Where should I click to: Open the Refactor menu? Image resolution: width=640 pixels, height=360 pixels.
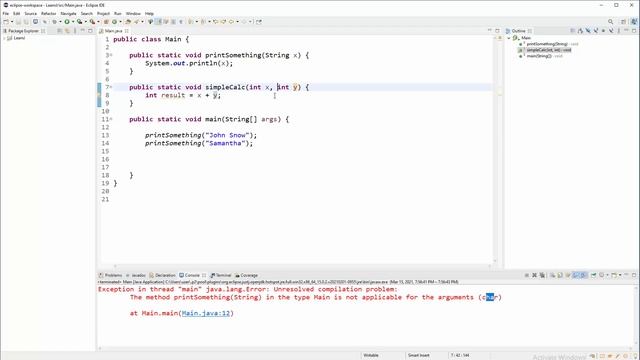[49, 13]
